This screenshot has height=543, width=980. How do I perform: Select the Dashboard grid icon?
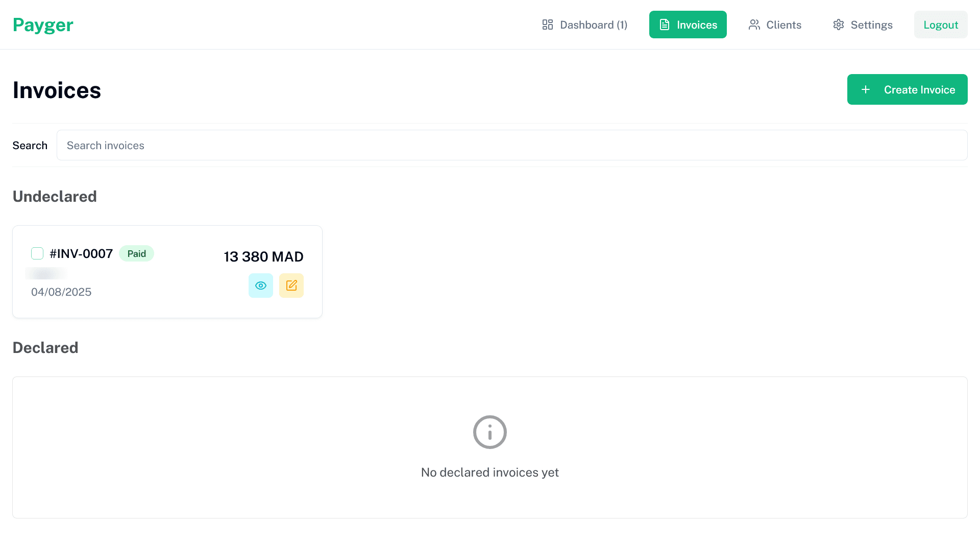(547, 24)
